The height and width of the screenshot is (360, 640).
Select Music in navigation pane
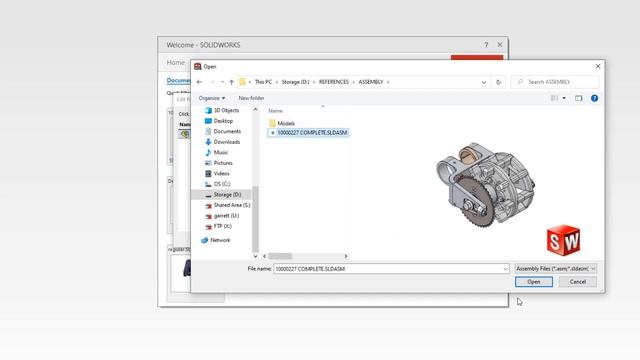216,152
